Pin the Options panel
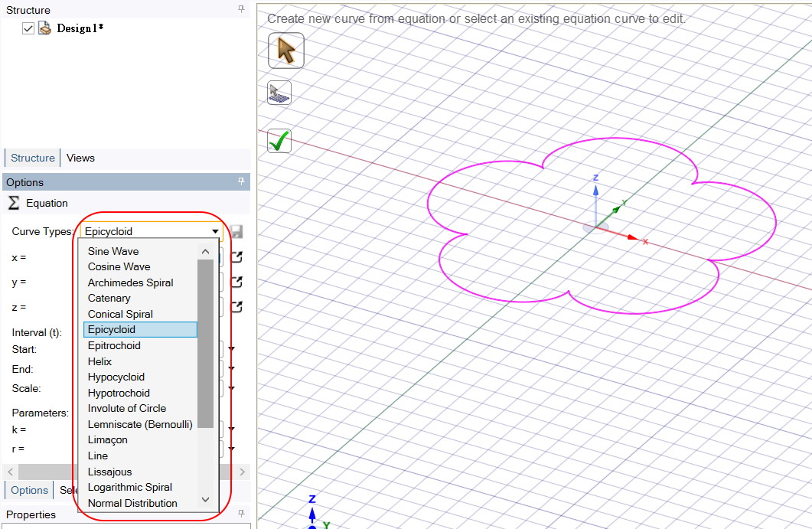 click(241, 181)
